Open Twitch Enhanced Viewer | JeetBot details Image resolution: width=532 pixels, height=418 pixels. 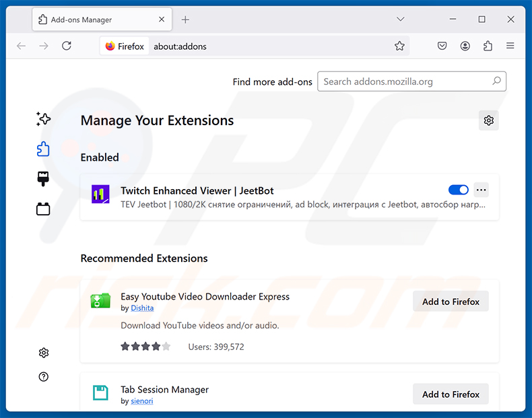tap(197, 191)
